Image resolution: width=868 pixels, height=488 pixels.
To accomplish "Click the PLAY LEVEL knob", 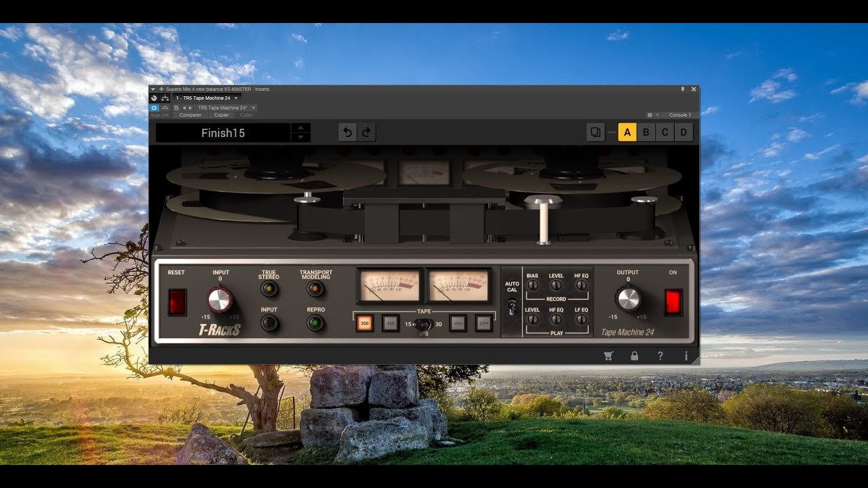I will click(x=532, y=319).
